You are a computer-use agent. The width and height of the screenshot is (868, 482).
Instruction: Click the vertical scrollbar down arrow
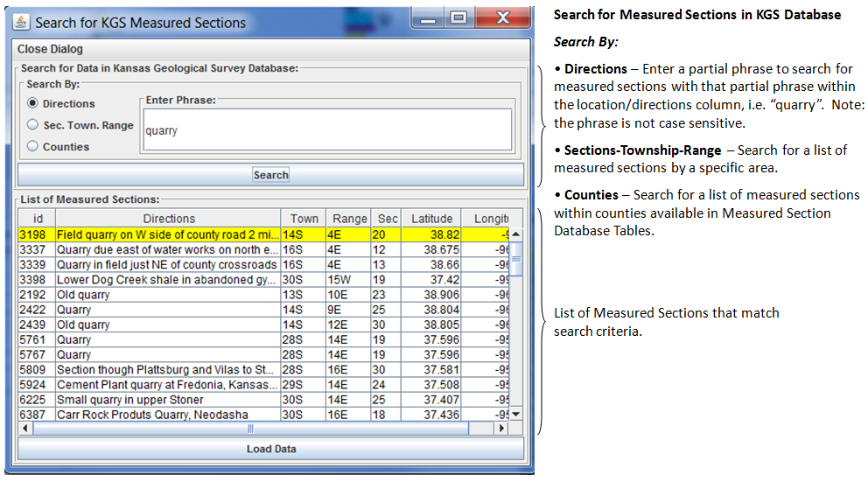pyautogui.click(x=516, y=414)
